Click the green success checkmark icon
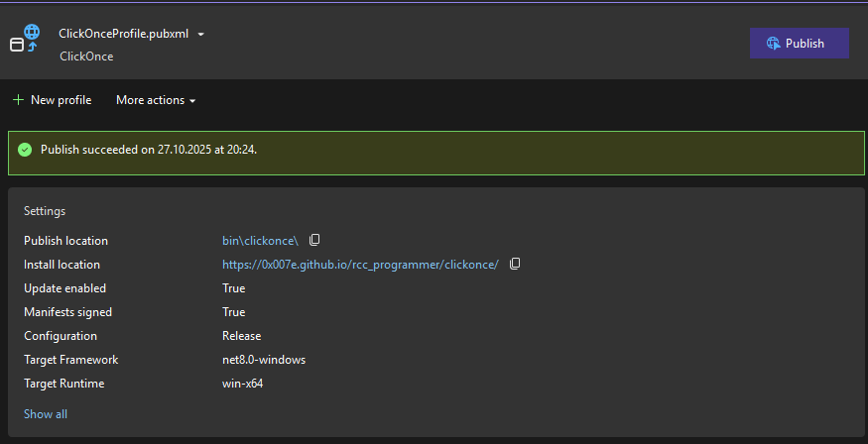 point(25,150)
